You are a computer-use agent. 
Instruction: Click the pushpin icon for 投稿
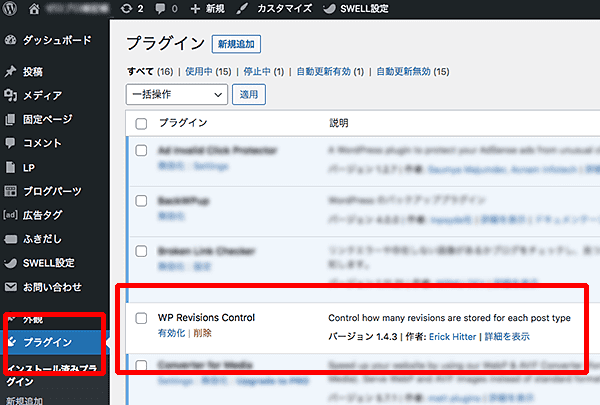(x=11, y=71)
